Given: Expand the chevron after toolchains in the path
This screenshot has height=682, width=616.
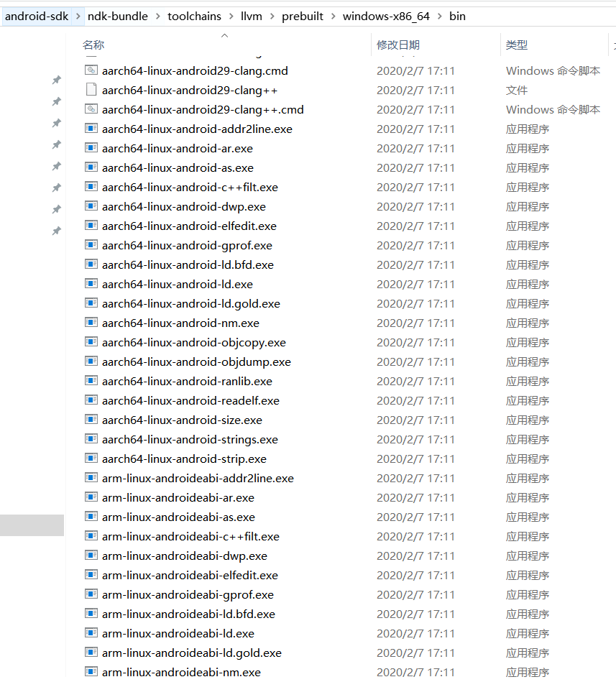Looking at the screenshot, I should 231,17.
